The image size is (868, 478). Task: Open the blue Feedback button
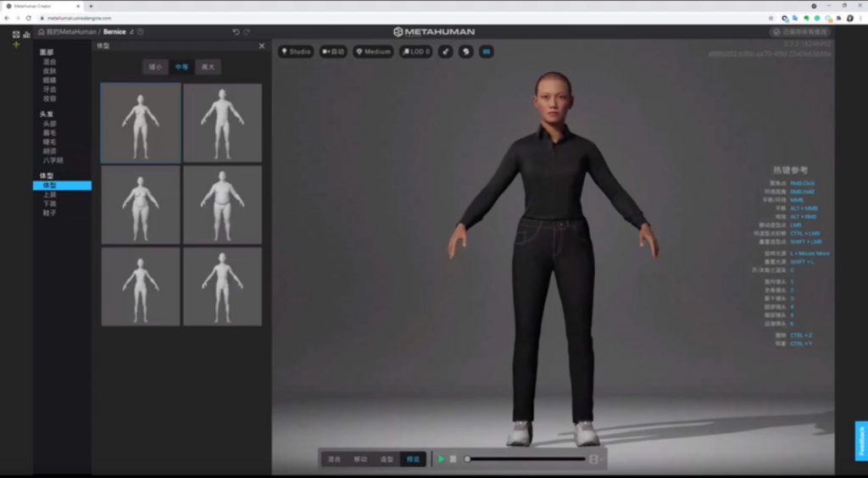point(861,441)
